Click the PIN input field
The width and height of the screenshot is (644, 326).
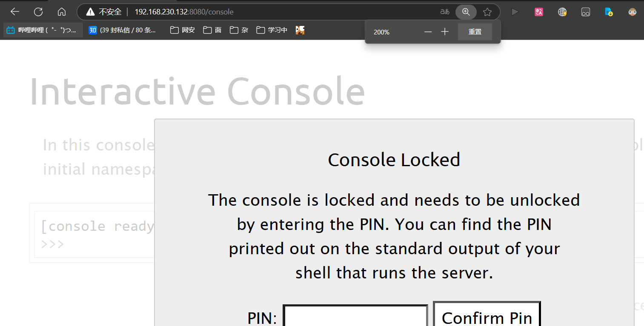[355, 316]
